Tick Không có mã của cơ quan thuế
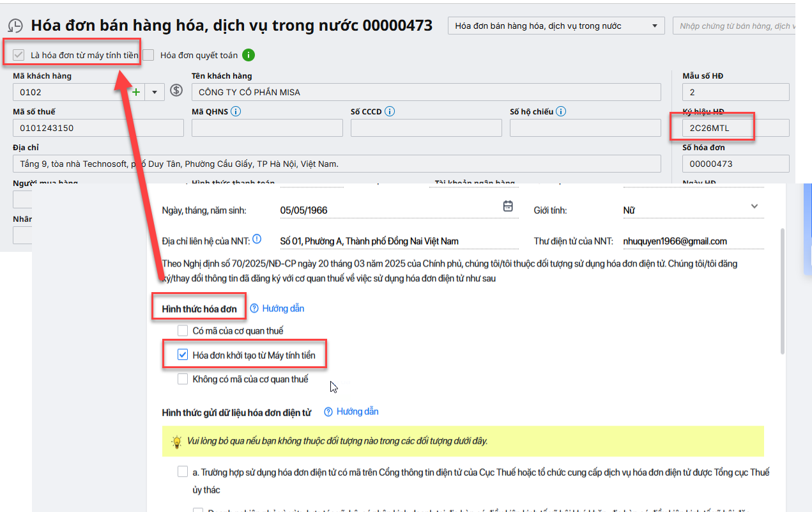812x512 pixels. 183,379
